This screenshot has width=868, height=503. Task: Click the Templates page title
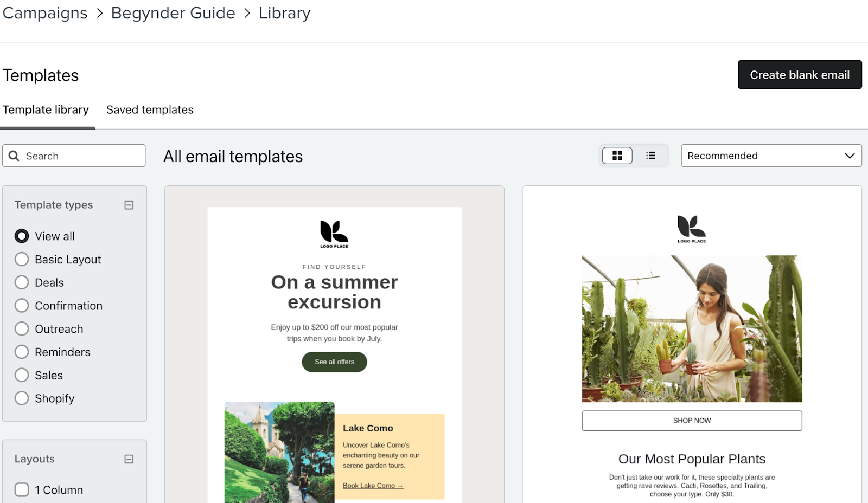click(x=41, y=75)
